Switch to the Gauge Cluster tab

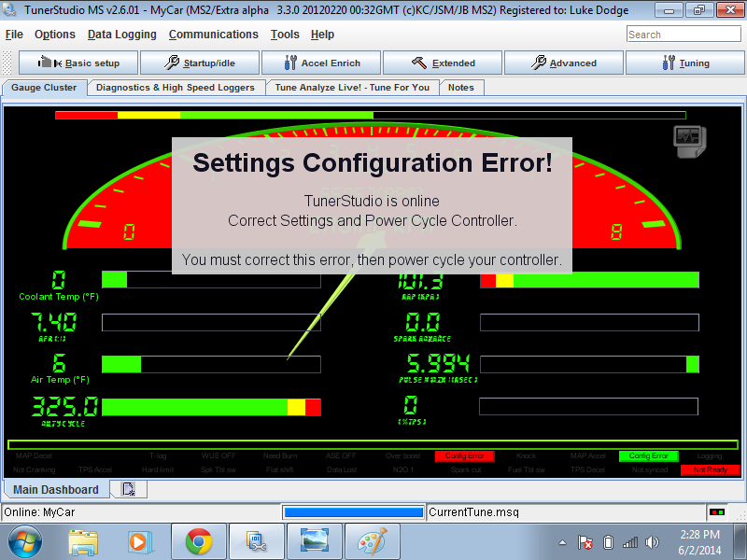pos(44,88)
